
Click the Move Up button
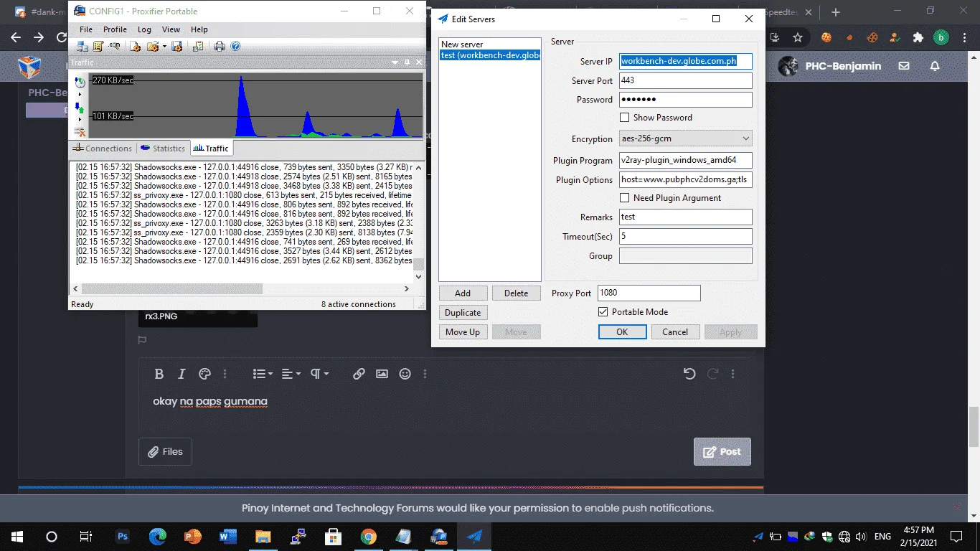(463, 331)
